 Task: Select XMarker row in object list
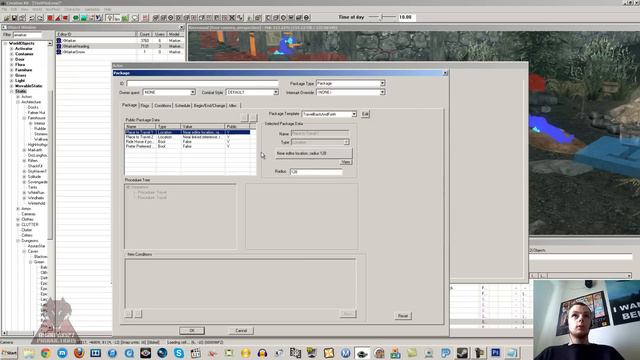[x=120, y=41]
